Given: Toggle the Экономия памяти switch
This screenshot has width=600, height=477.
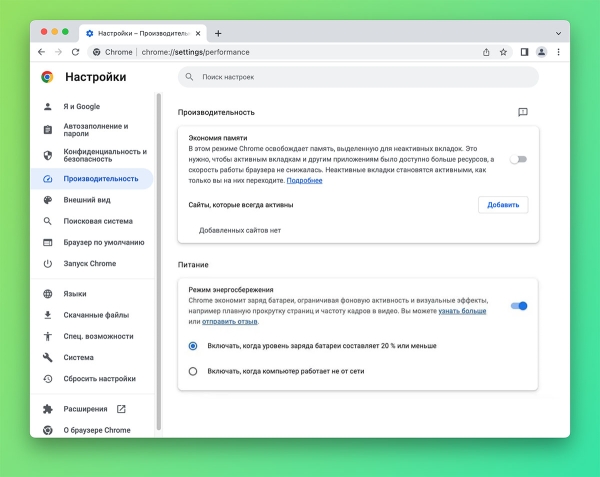Looking at the screenshot, I should (x=517, y=159).
